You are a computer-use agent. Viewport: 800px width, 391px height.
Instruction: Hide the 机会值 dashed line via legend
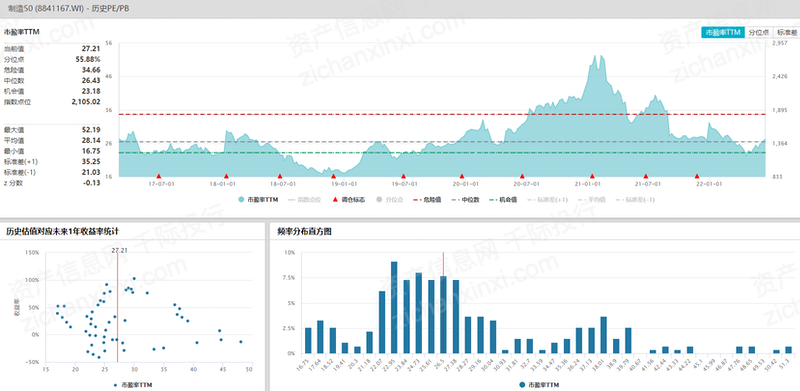[503, 200]
